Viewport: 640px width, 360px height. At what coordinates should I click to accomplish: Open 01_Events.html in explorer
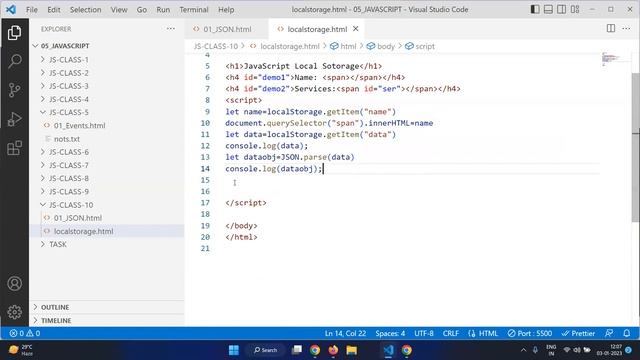click(x=107, y=125)
